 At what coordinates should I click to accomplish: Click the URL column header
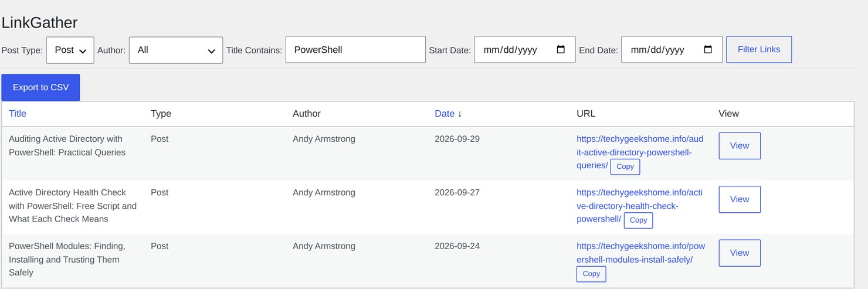coord(586,114)
